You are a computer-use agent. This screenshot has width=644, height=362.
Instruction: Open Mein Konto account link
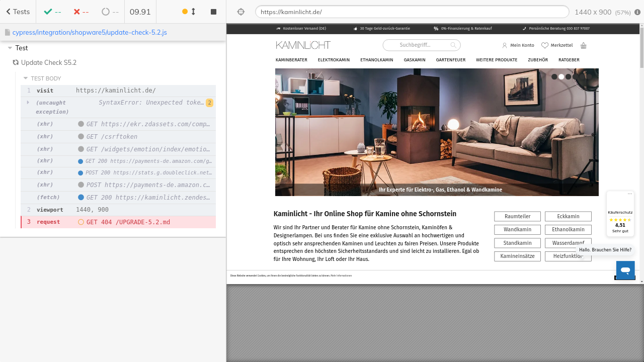[518, 45]
